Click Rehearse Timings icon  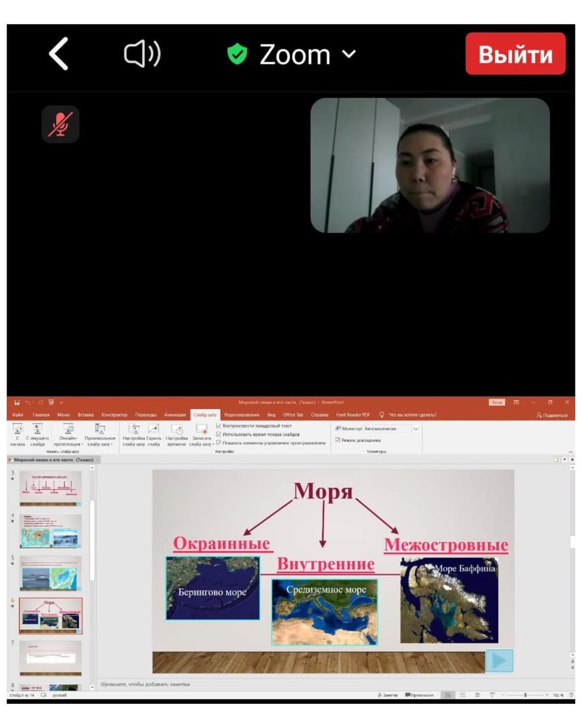pyautogui.click(x=177, y=430)
